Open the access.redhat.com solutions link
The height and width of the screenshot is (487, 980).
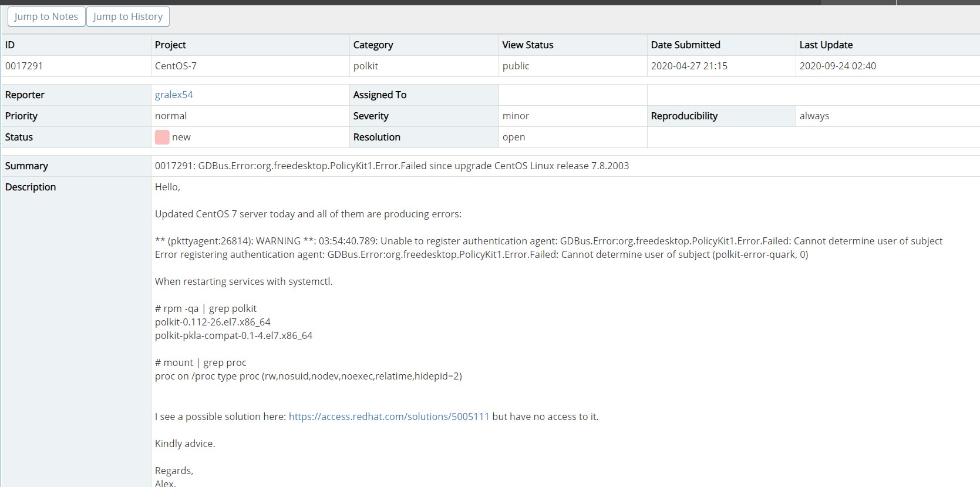click(x=389, y=417)
